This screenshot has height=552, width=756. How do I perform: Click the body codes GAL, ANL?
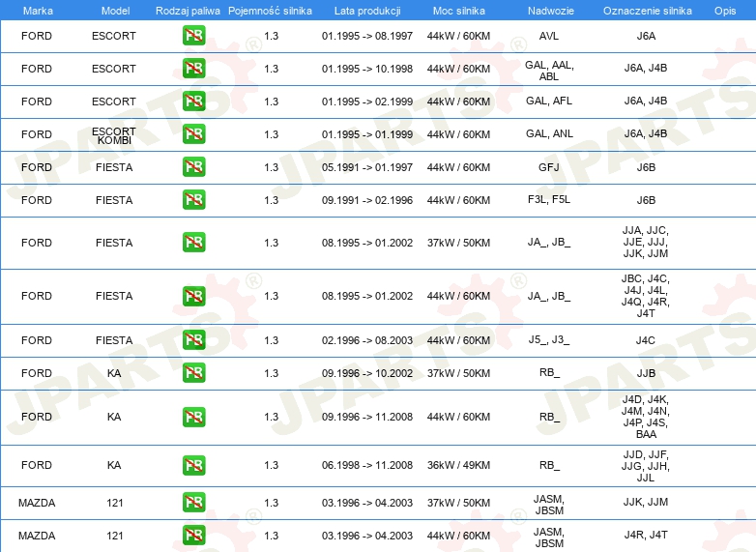pos(549,133)
